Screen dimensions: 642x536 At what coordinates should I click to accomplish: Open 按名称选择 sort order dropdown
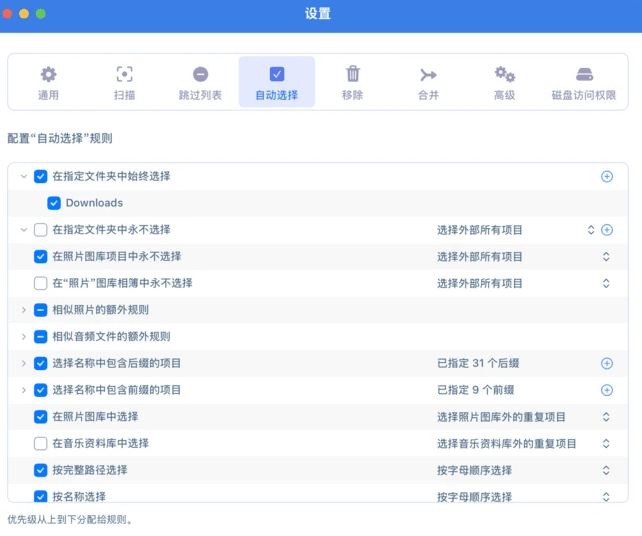tap(606, 497)
